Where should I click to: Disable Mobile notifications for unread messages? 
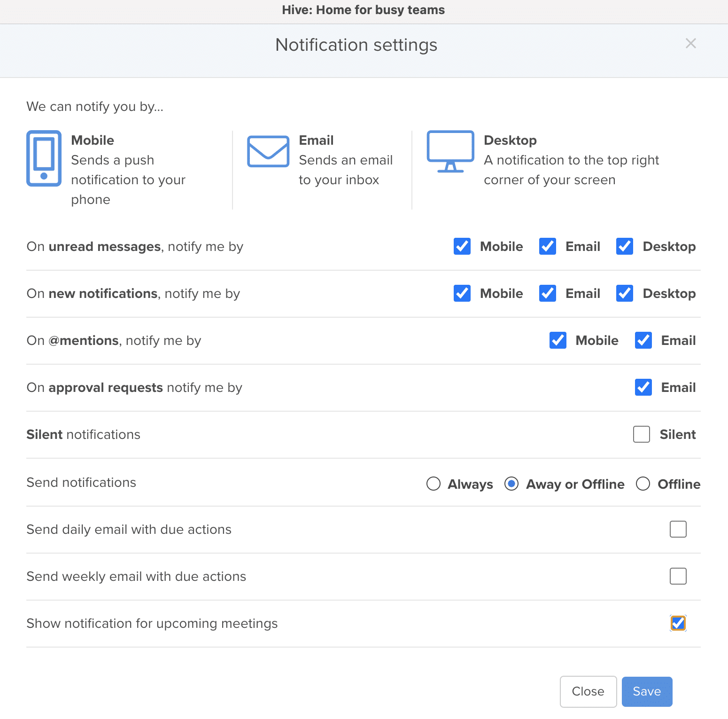click(462, 246)
